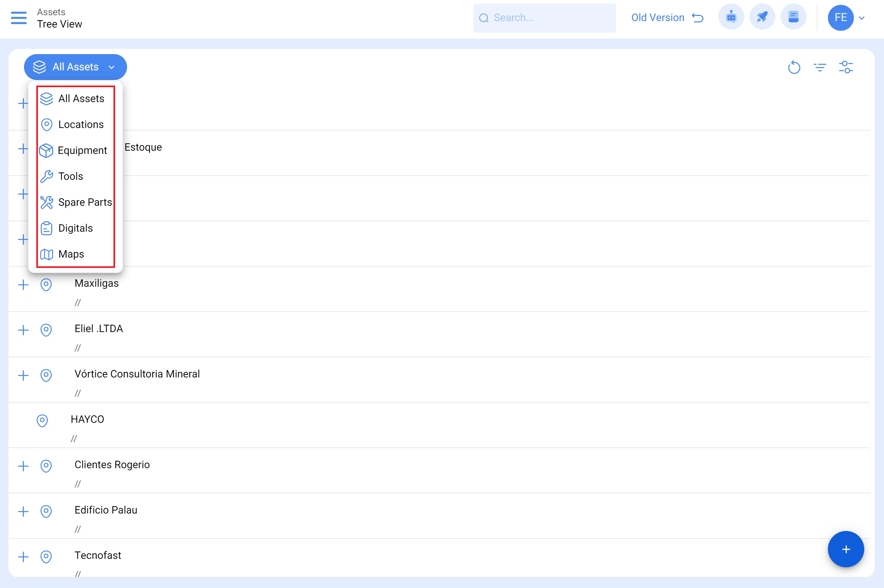The width and height of the screenshot is (884, 588).
Task: Click the Estoque text in the tree
Action: coord(143,147)
